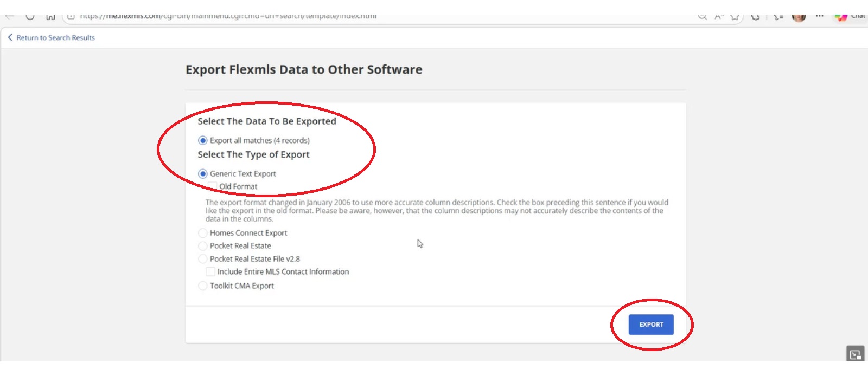Check Include Entire MLS Contact Information
Image resolution: width=868 pixels, height=376 pixels.
tap(210, 272)
